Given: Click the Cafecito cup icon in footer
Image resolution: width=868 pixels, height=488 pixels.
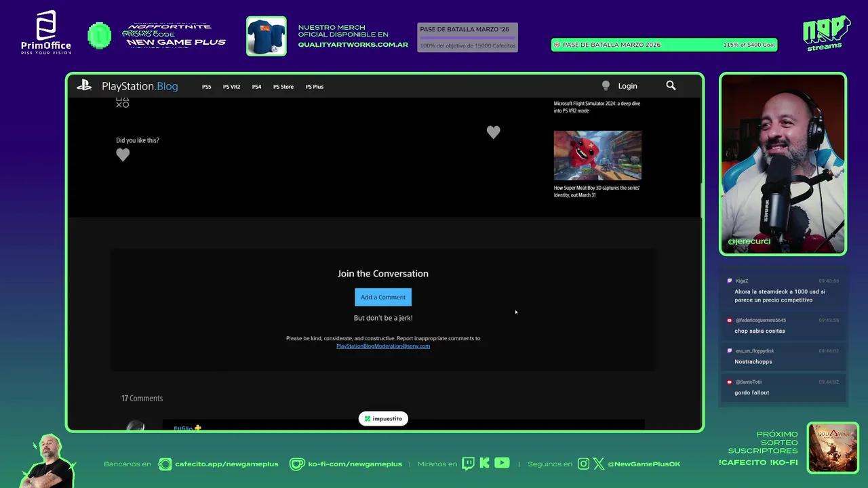Looking at the screenshot, I should coord(165,464).
